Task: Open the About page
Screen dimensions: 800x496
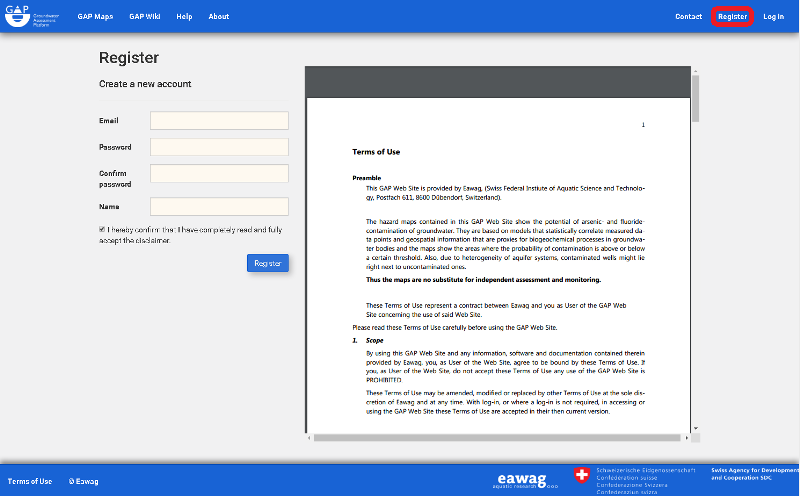Action: (x=218, y=16)
